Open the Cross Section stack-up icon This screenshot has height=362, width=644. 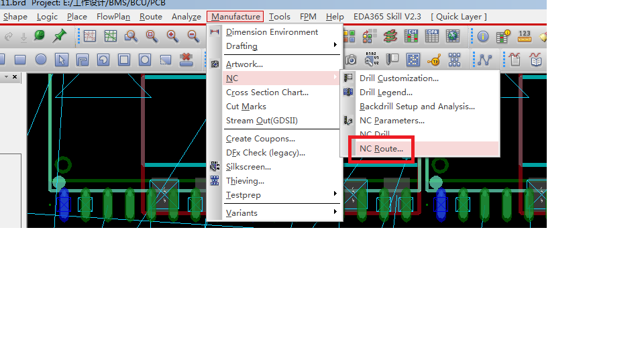point(390,36)
